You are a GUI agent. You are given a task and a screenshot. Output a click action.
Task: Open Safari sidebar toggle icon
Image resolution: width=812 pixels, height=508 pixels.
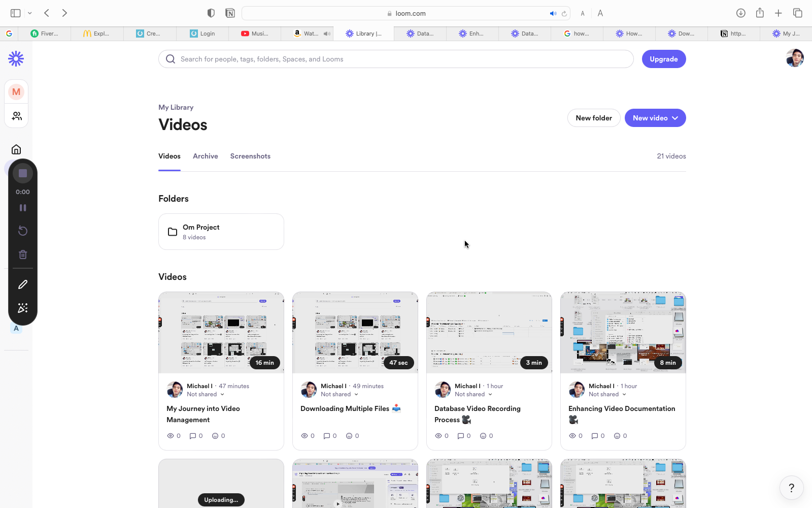pos(16,13)
